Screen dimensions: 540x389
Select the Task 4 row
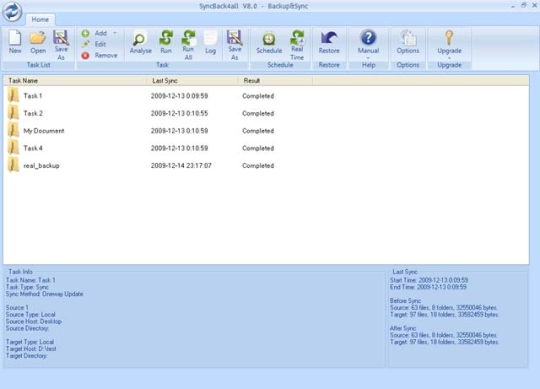266,148
